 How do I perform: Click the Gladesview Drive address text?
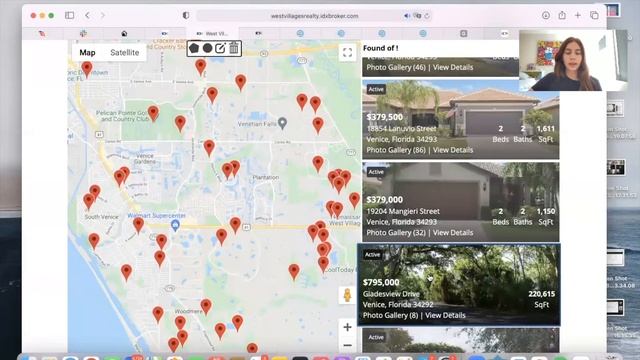pyautogui.click(x=391, y=294)
